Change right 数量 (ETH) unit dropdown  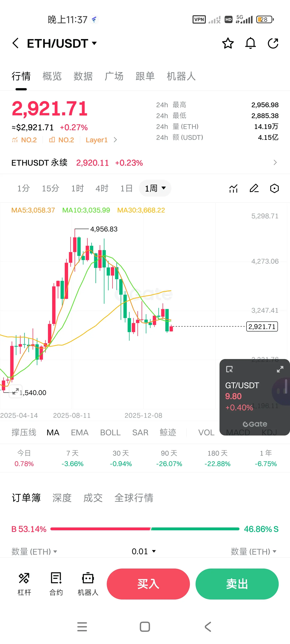254,551
